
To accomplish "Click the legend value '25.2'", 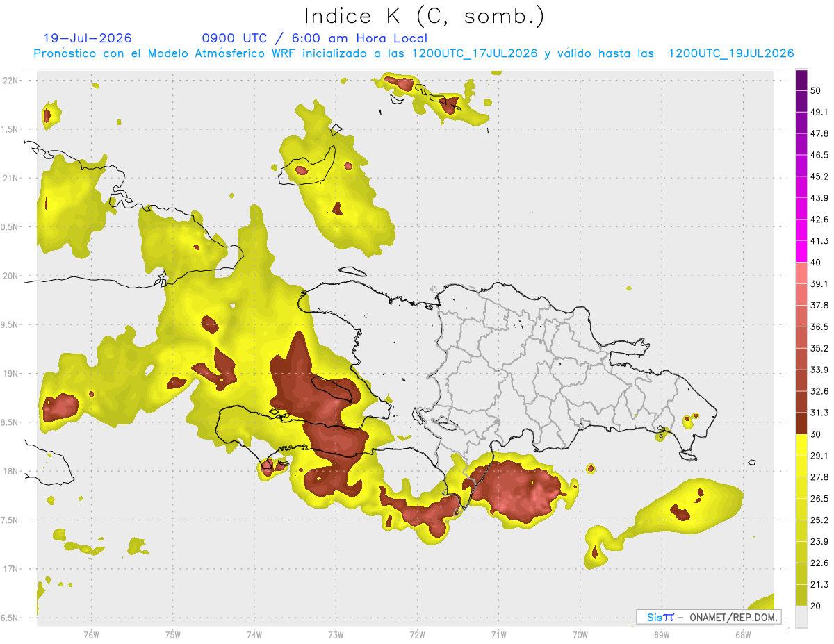I will point(819,520).
